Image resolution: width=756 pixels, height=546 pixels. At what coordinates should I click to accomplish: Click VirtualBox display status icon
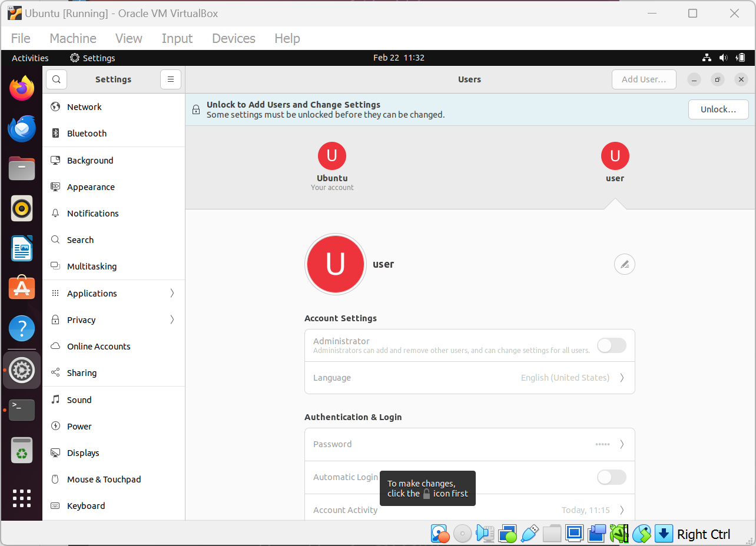pos(574,534)
